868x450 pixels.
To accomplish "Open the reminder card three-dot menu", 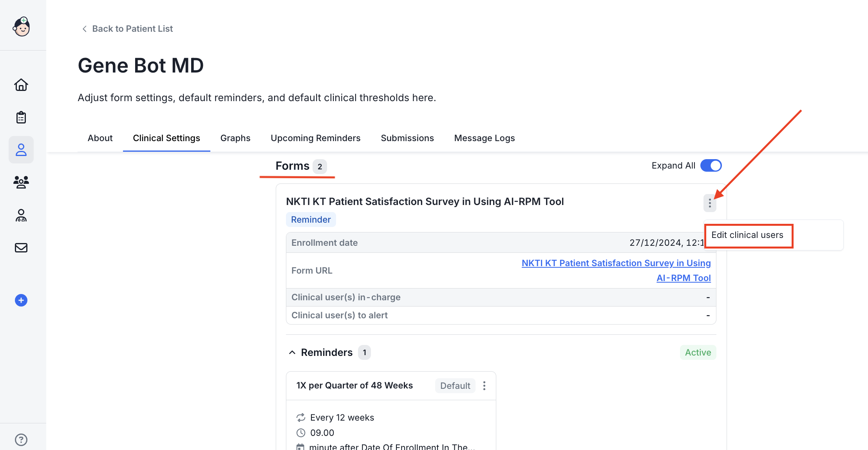I will pos(485,386).
